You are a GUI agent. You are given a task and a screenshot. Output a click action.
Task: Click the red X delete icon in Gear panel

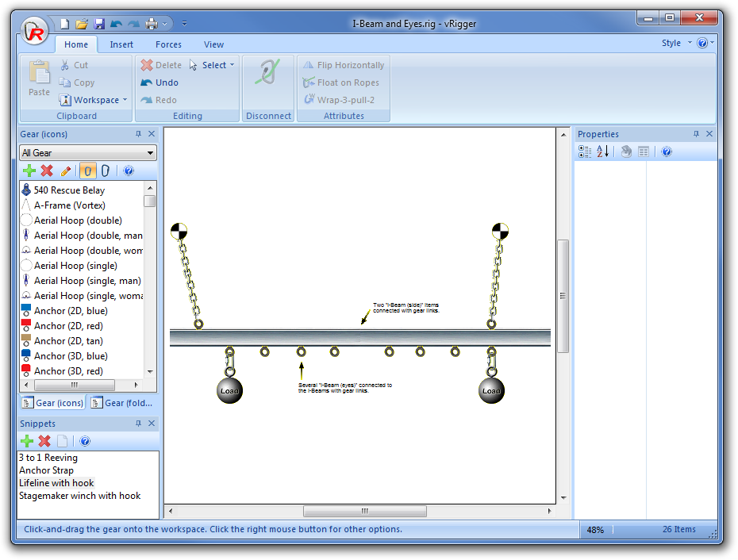point(47,171)
